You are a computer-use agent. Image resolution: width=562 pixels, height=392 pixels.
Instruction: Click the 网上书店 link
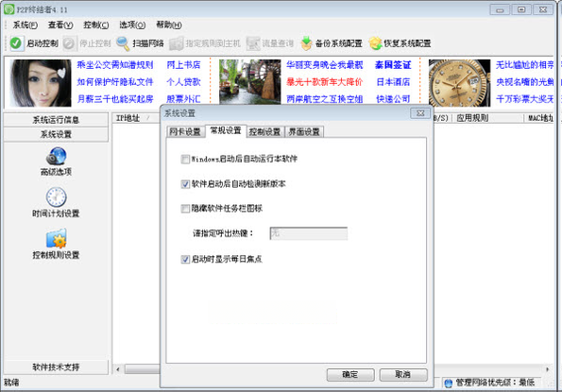point(183,65)
